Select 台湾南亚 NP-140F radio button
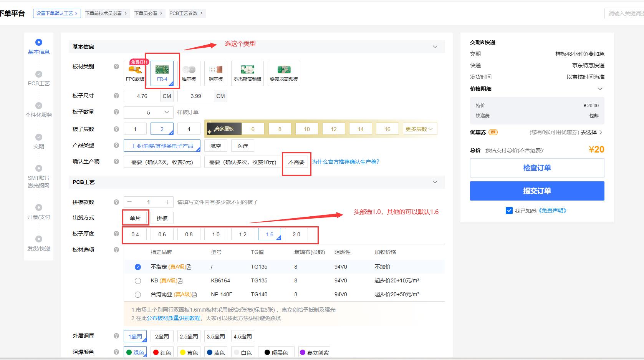The height and width of the screenshot is (360, 644). coord(138,295)
